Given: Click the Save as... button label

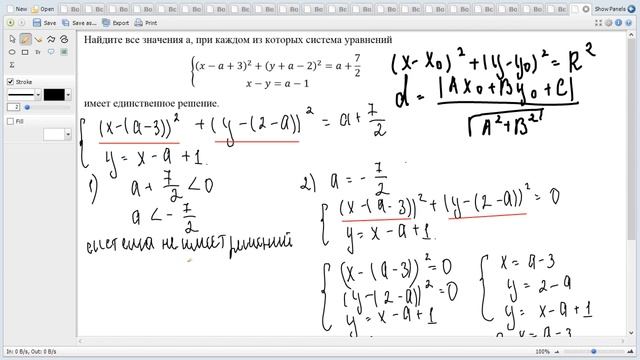Looking at the screenshot, I should pos(84,23).
